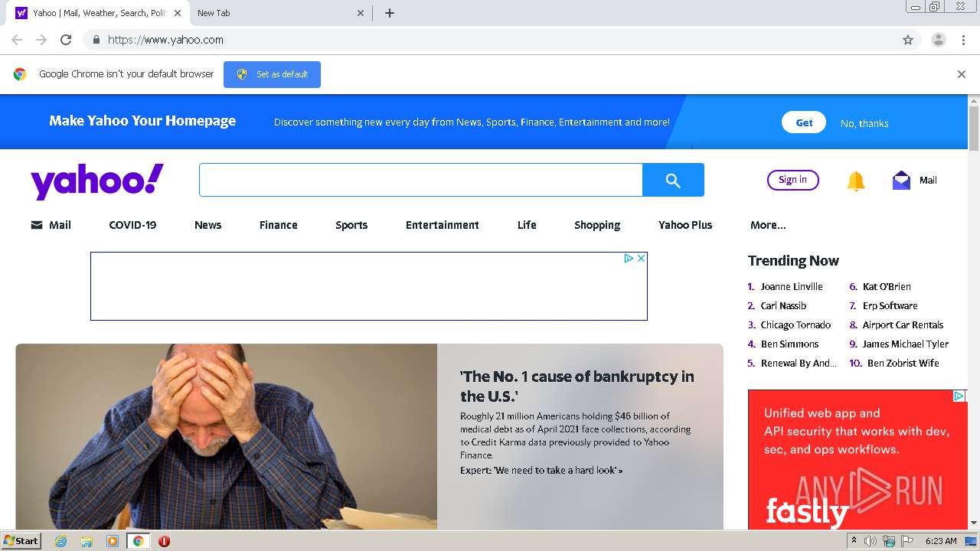Open trending topic Ben Zobrist Wife
This screenshot has width=980, height=551.
coord(903,363)
